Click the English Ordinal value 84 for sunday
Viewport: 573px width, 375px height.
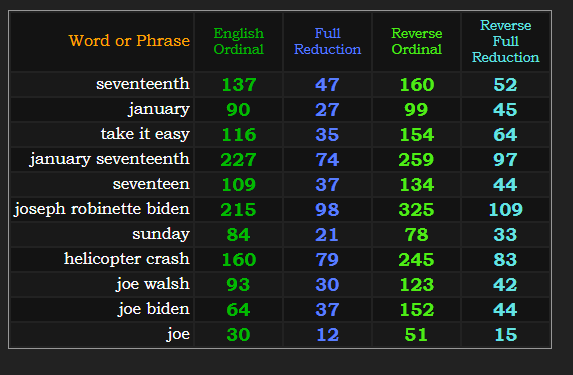(x=238, y=235)
